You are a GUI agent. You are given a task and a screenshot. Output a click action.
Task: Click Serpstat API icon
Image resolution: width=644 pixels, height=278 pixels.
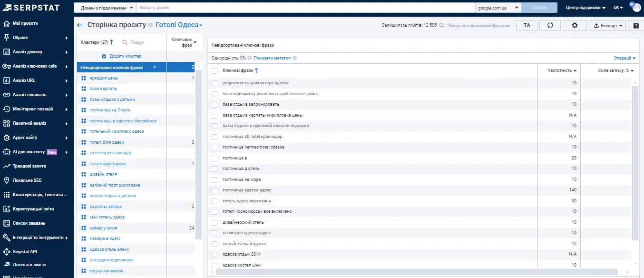click(x=7, y=252)
